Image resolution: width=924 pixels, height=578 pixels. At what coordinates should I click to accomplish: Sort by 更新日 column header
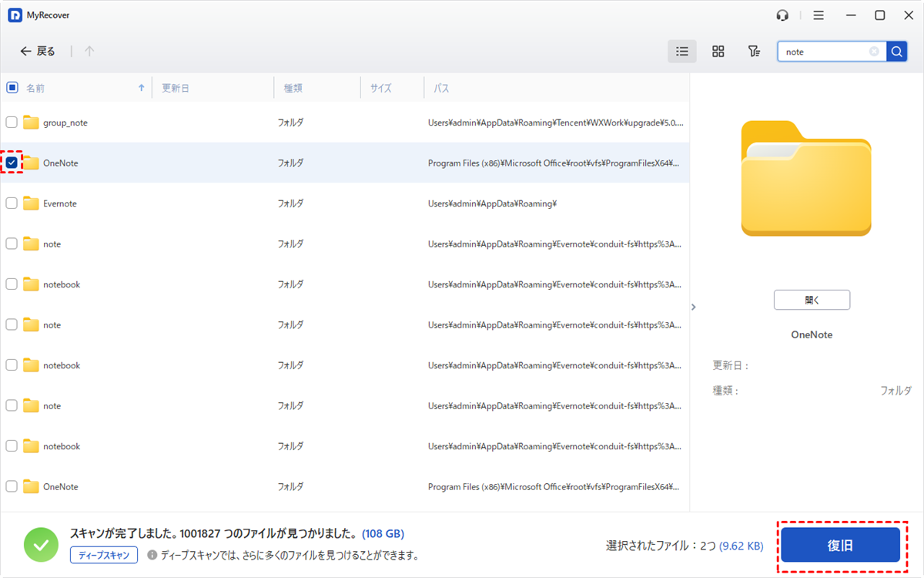176,89
